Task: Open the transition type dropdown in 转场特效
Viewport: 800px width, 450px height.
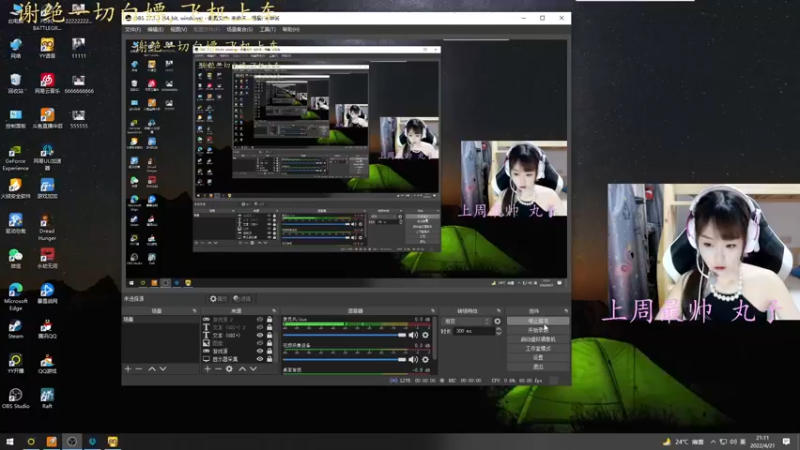Action: [467, 321]
